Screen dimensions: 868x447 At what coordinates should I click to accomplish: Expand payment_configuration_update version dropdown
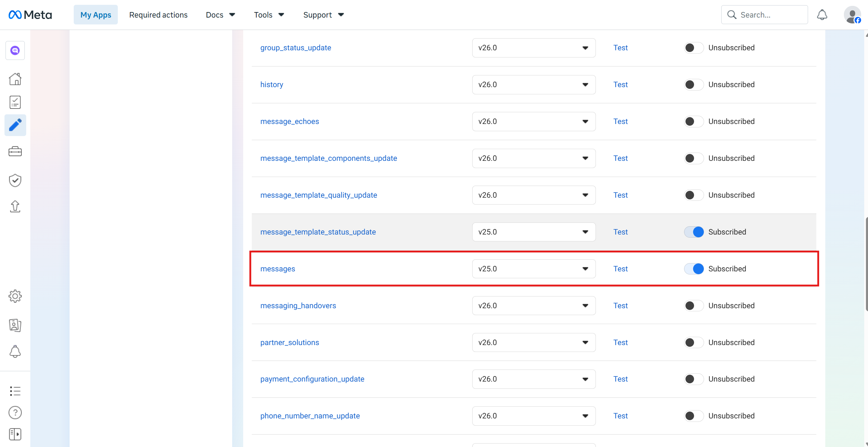pyautogui.click(x=534, y=379)
